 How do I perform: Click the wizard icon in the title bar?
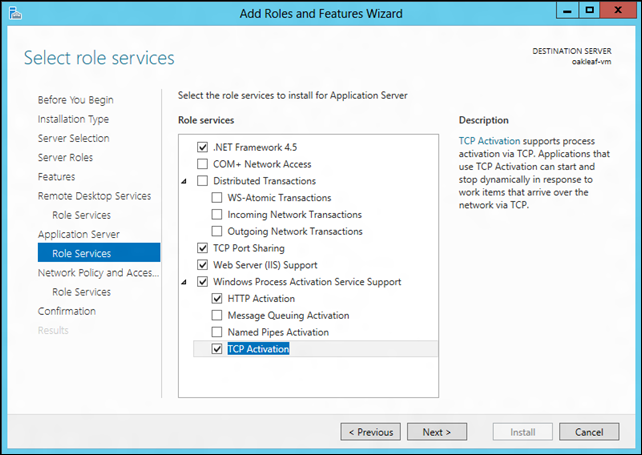tap(15, 13)
